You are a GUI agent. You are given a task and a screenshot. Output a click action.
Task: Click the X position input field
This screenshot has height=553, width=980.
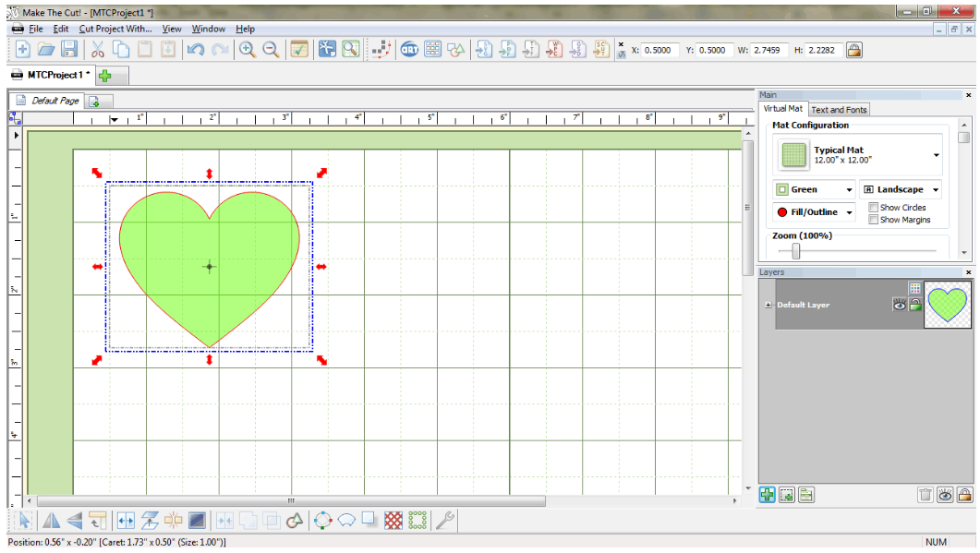[660, 50]
